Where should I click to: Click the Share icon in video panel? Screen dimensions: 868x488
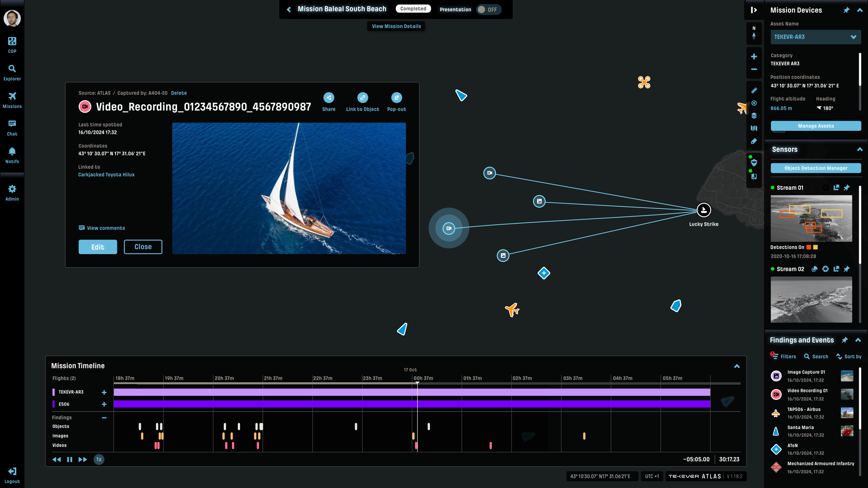pos(329,98)
